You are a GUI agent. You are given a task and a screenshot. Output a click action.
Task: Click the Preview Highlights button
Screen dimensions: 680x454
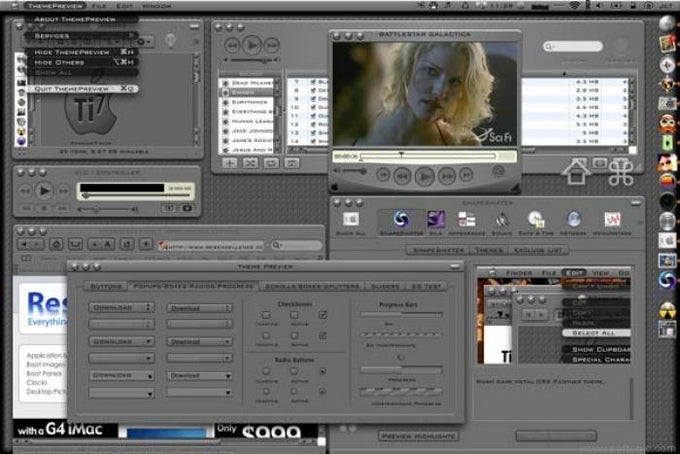coord(418,436)
